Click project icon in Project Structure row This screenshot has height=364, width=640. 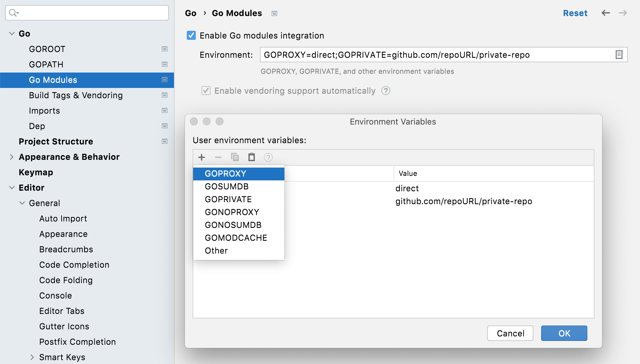(165, 142)
